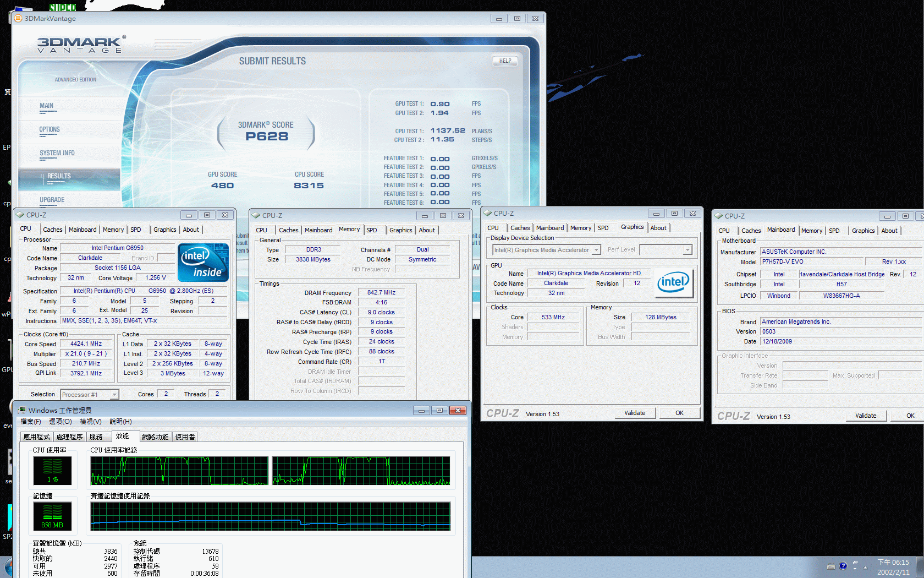Image resolution: width=924 pixels, height=578 pixels.
Task: Click the Intel logo in the Graphics CPU-Z window
Action: point(675,283)
